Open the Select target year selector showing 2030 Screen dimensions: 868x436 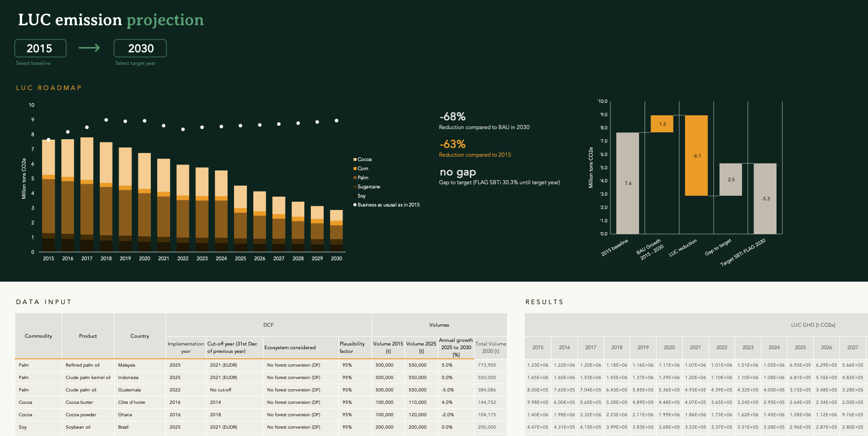[x=140, y=48]
